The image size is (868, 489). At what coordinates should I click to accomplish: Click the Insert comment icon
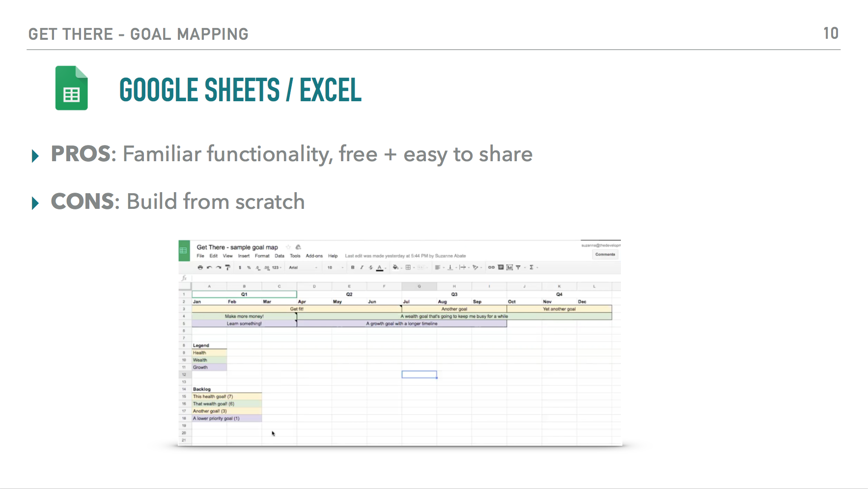pos(501,268)
